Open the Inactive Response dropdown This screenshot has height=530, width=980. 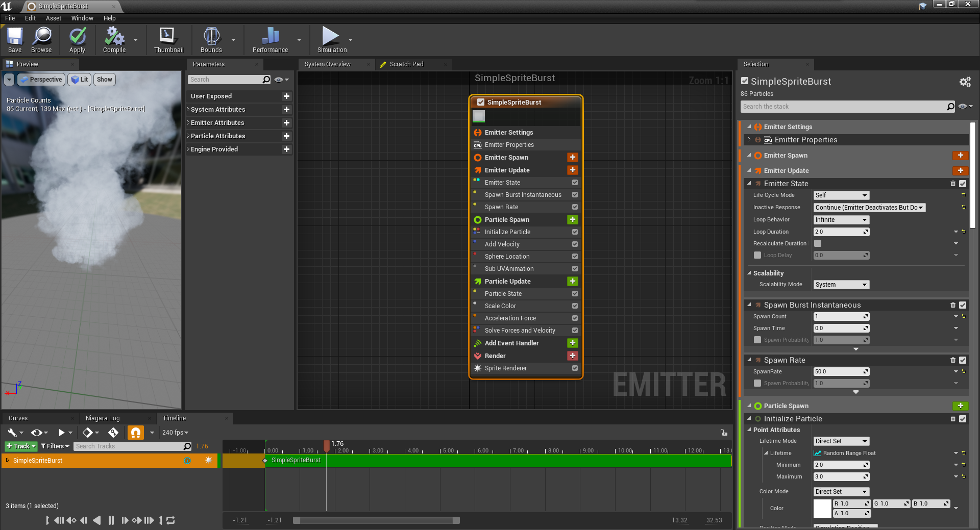pyautogui.click(x=869, y=208)
